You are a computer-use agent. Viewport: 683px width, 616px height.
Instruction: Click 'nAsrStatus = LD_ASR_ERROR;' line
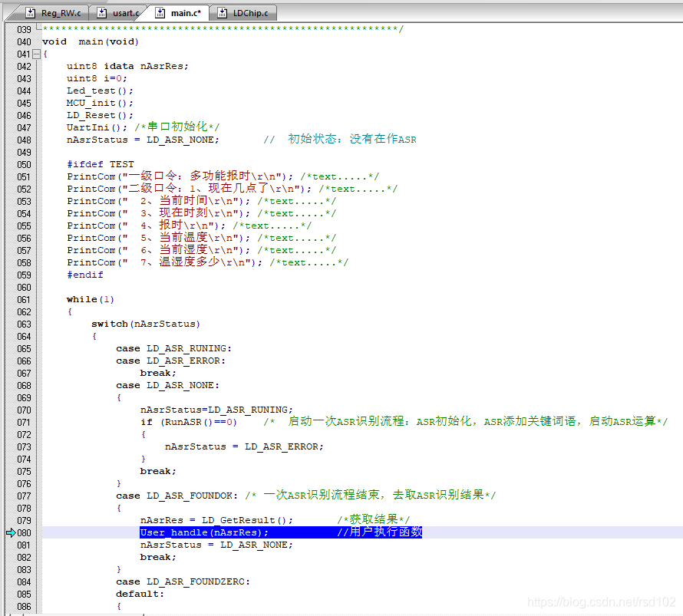click(x=244, y=446)
